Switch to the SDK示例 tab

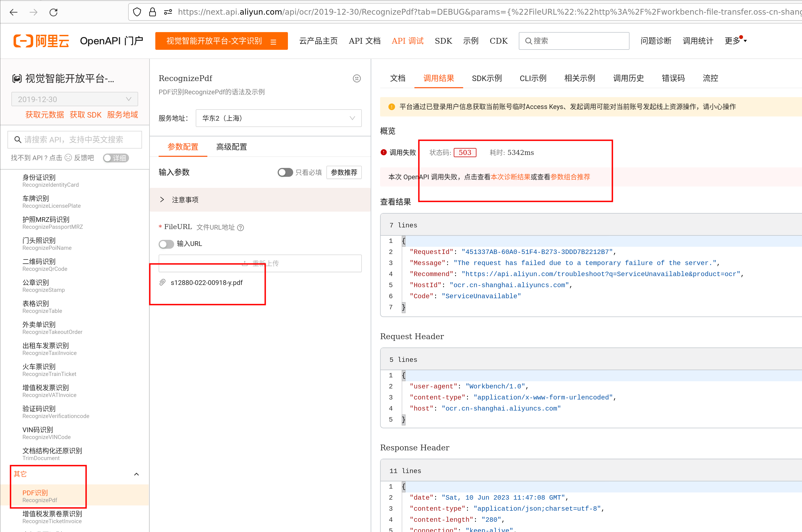[x=487, y=78]
